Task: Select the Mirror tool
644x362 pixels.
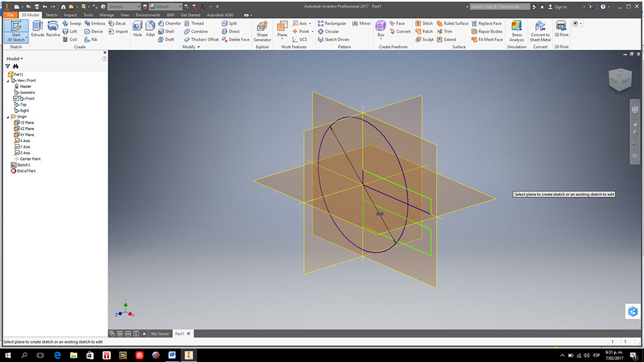Action: point(361,23)
